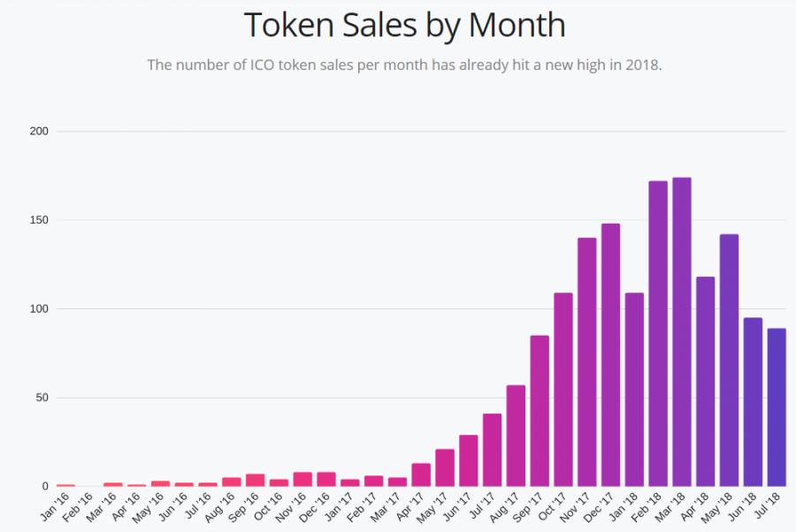Click the Jul '17 bar
The image size is (796, 532).
[x=493, y=451]
